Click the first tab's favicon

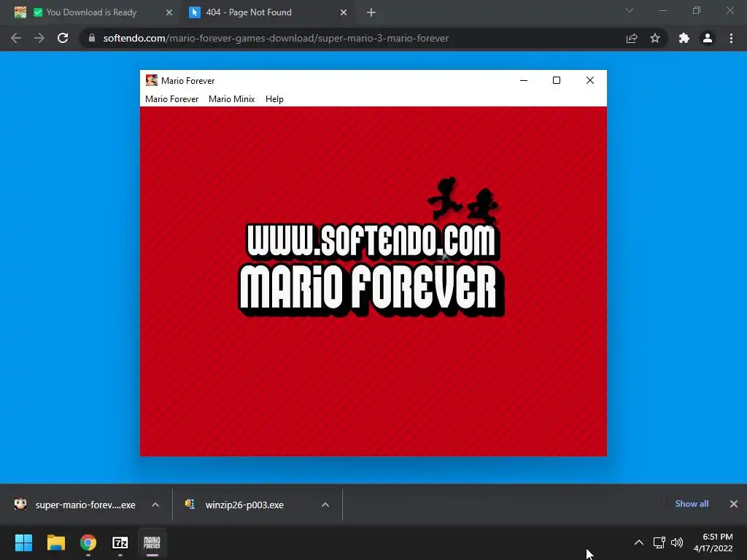click(20, 12)
